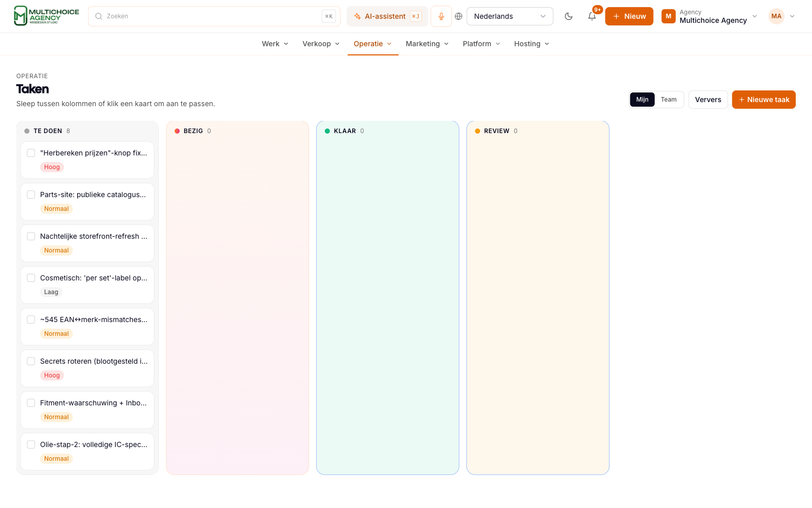Image resolution: width=812 pixels, height=508 pixels.
Task: Tick the Secrets roteren task checkbox
Action: click(31, 361)
